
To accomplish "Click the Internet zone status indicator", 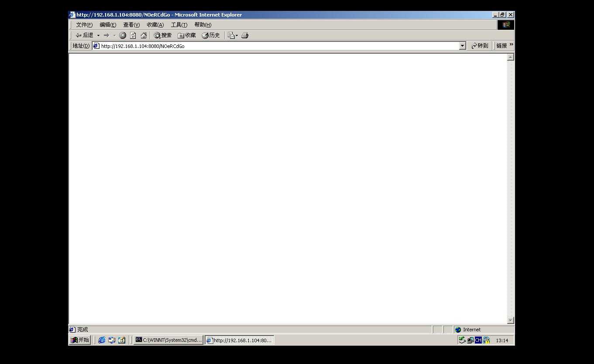I will coord(484,330).
